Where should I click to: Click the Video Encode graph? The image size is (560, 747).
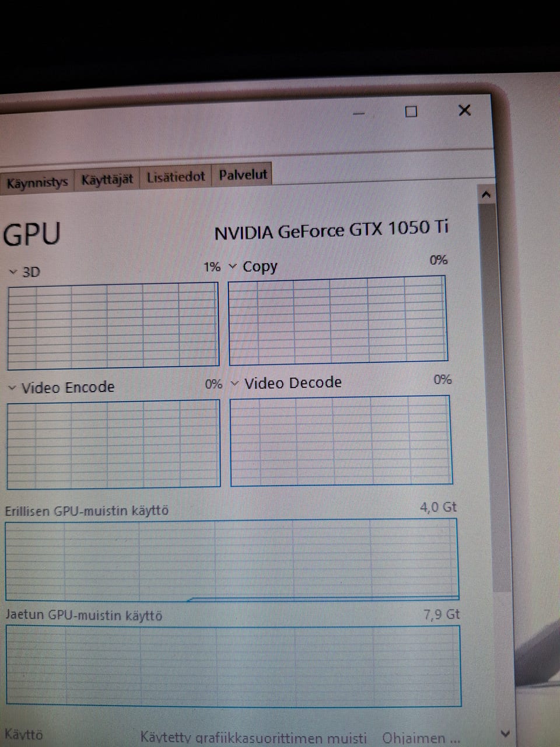click(x=113, y=444)
